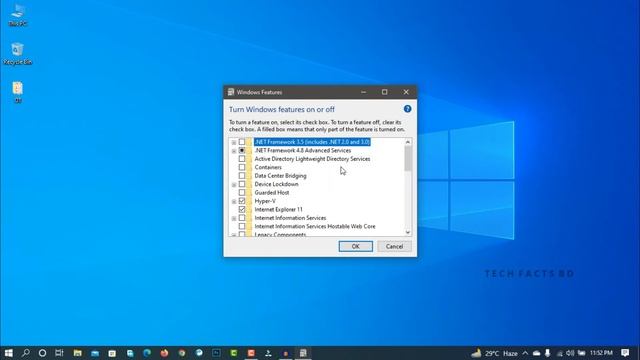Open taskbar search magnifier
Image resolution: width=640 pixels, height=360 pixels.
click(25, 353)
